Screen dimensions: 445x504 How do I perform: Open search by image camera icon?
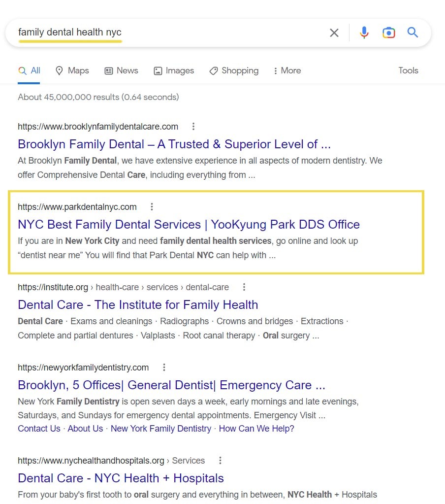coord(388,33)
